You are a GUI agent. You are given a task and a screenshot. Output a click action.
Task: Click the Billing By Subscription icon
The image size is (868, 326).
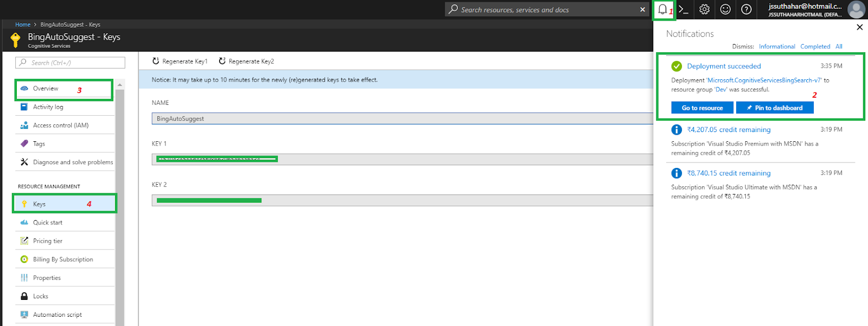pyautogui.click(x=24, y=259)
